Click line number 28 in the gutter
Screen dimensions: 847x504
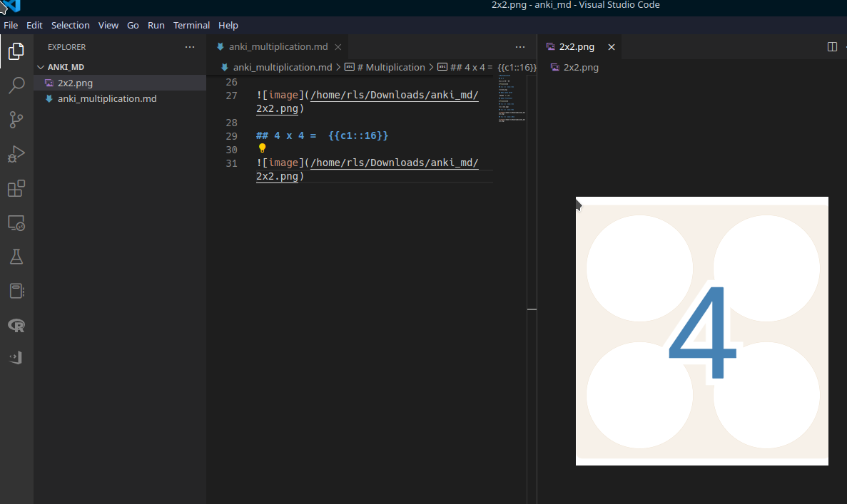tap(232, 123)
